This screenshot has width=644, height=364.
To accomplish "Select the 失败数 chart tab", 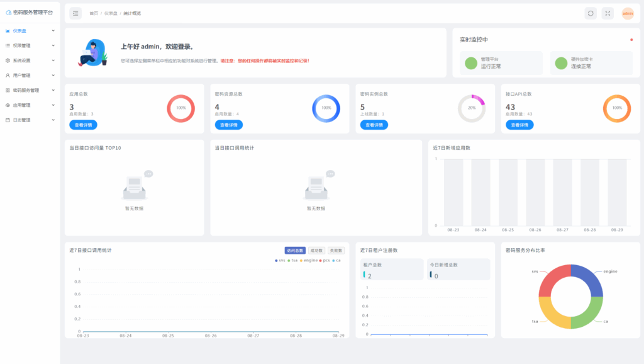I will tap(336, 250).
